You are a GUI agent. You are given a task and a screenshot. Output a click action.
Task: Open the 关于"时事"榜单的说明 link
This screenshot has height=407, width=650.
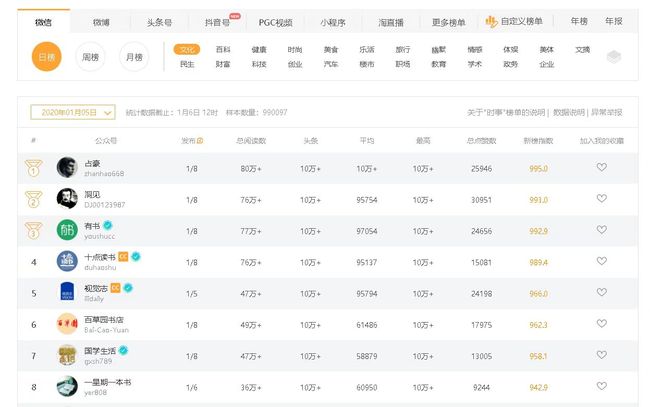[x=506, y=112]
